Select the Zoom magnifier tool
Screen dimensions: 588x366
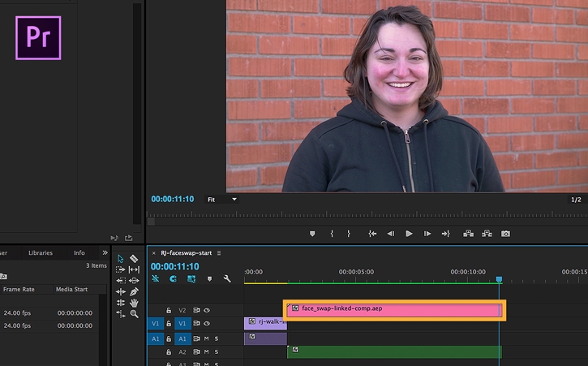[x=134, y=314]
